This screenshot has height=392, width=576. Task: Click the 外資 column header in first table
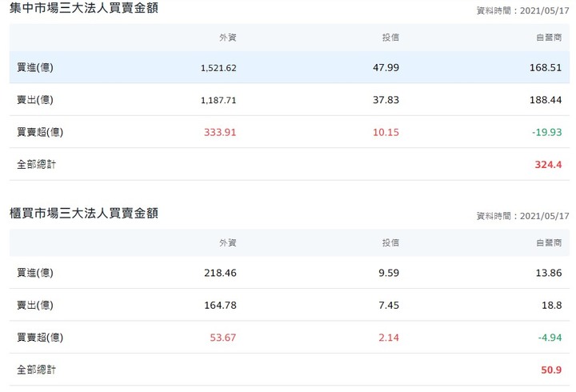coord(228,38)
